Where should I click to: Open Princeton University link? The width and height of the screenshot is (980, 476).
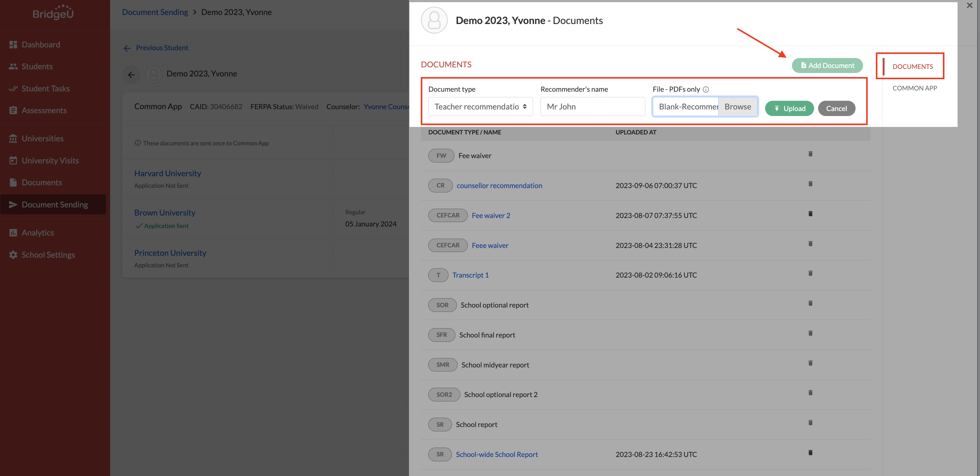pyautogui.click(x=170, y=253)
